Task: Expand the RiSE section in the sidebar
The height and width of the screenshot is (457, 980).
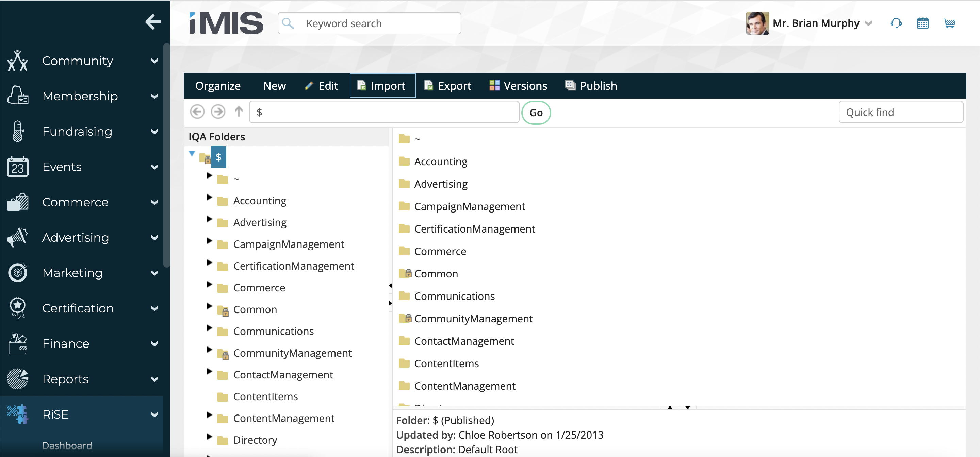Action: pyautogui.click(x=155, y=414)
